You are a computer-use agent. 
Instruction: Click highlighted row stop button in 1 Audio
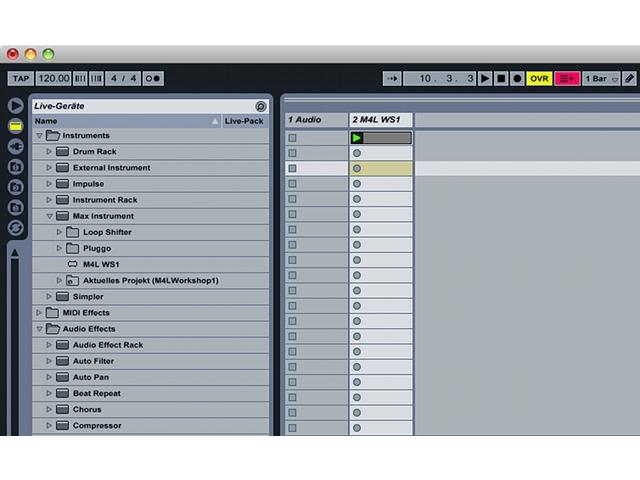point(292,168)
